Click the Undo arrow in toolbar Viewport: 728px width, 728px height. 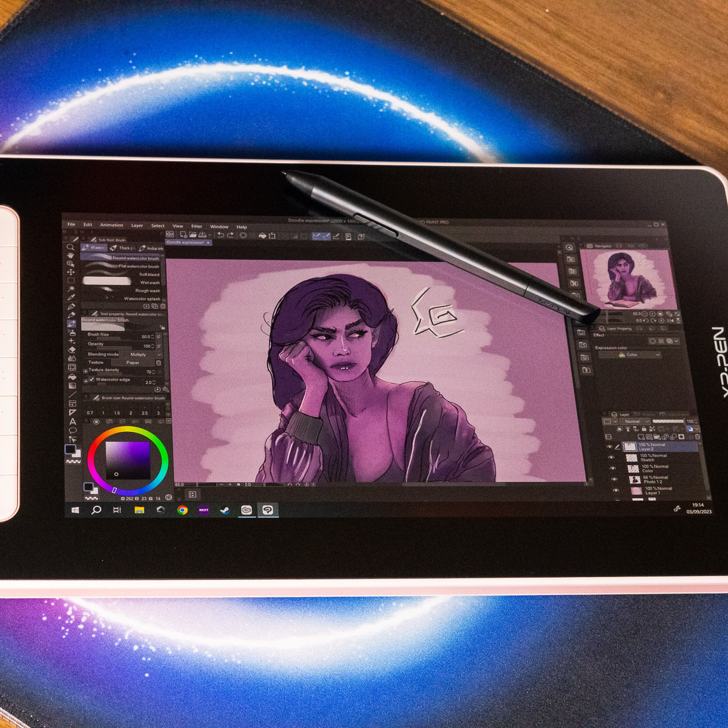click(221, 235)
